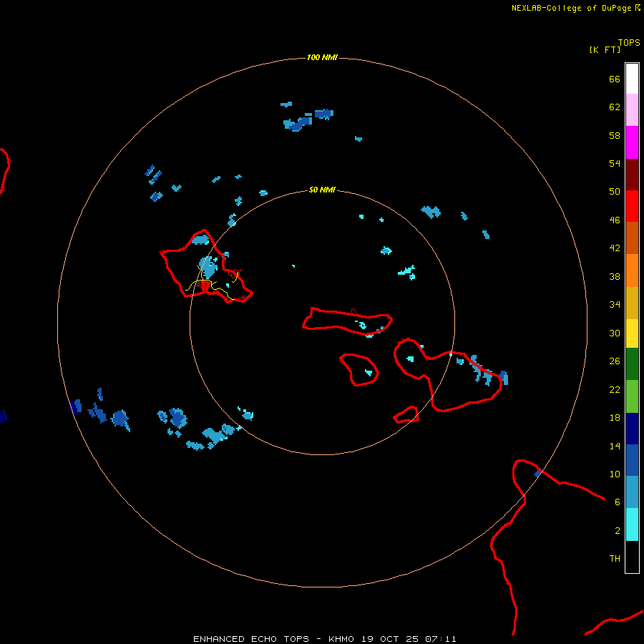Click the [K FT] units label
644x644 pixels.
click(605, 49)
